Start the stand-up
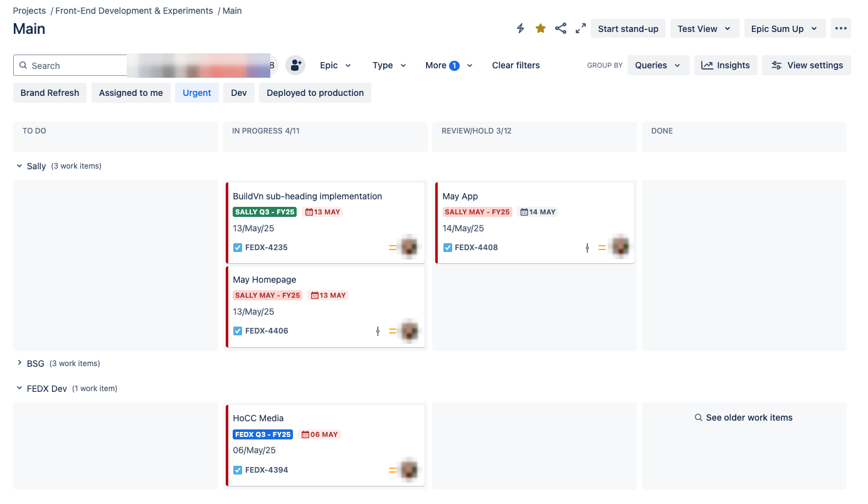Viewport: 868px width, 504px height. pos(628,29)
